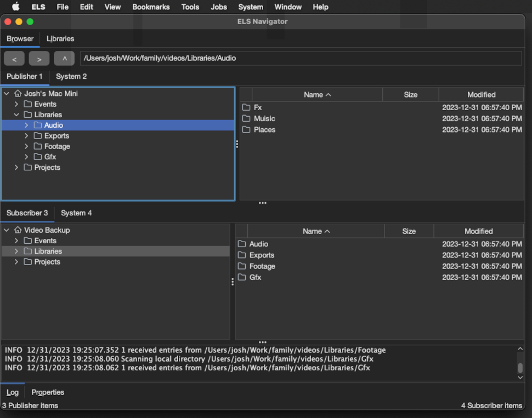Expand the Exports folder in publisher tree

click(26, 136)
